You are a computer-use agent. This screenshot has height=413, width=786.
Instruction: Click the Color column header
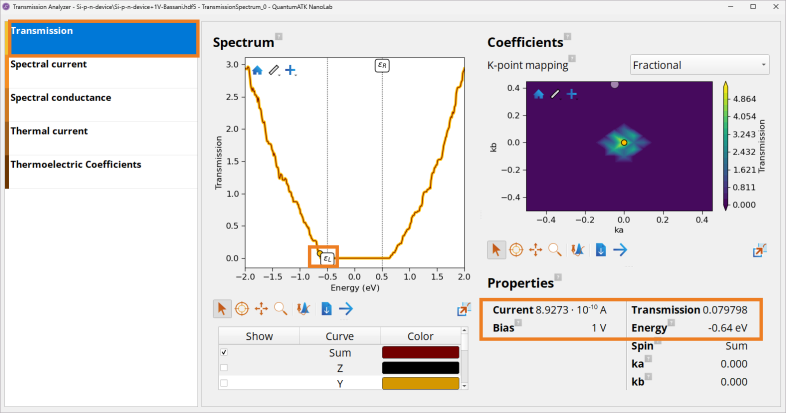click(420, 336)
